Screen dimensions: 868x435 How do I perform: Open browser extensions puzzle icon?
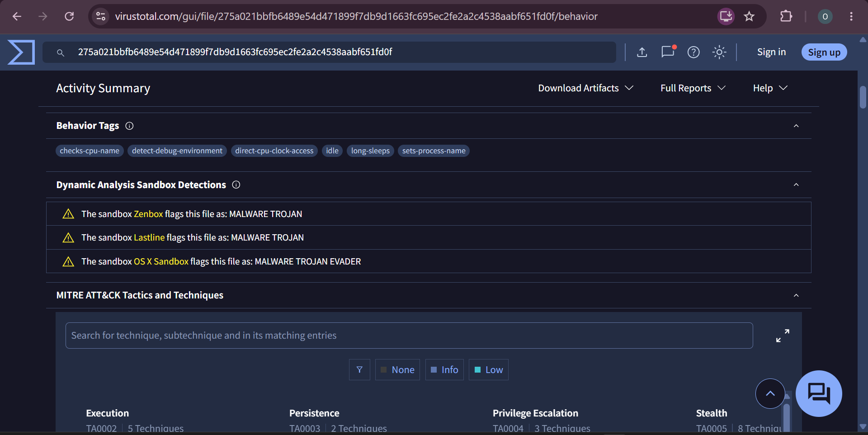(786, 16)
